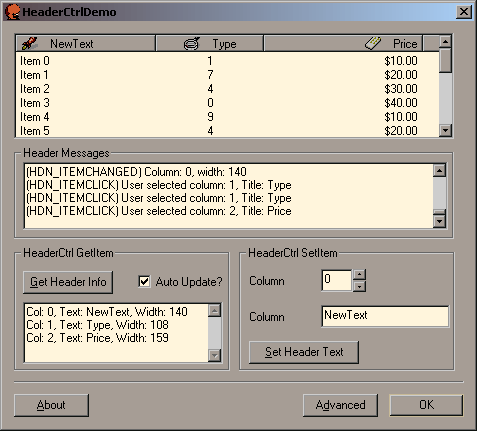Decrease Column number with spinner down arrow
This screenshot has width=477, height=431.
359,286
